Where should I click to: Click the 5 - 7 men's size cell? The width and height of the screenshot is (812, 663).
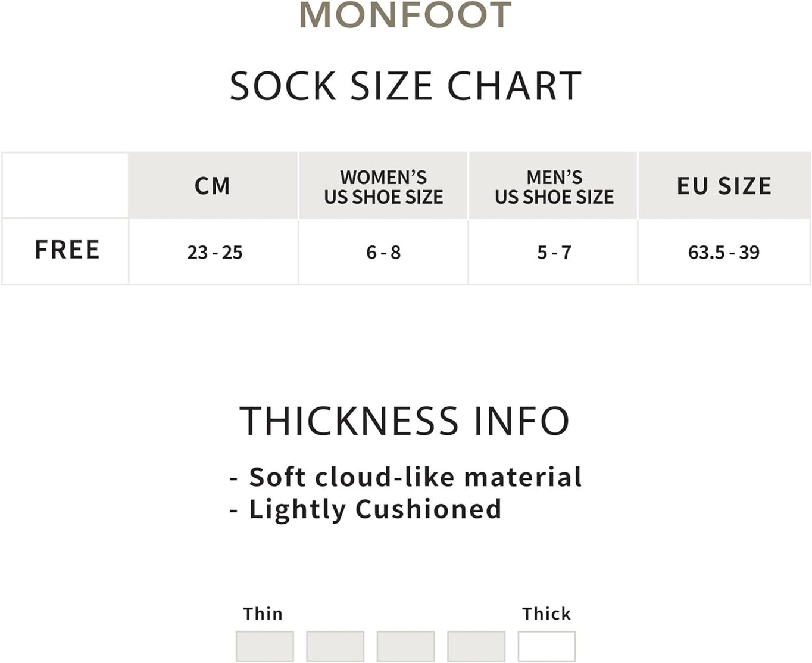click(554, 253)
